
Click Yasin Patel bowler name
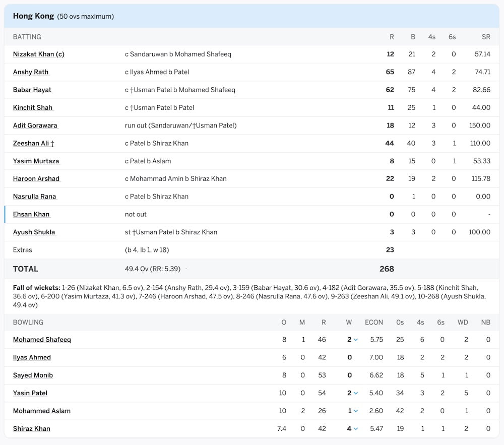point(30,393)
